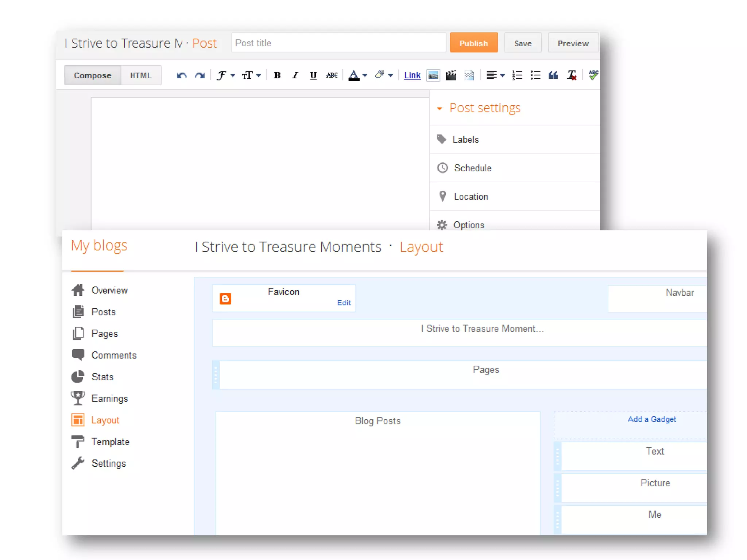Click the Remove formatting icon
This screenshot has height=560, width=747.
[572, 75]
